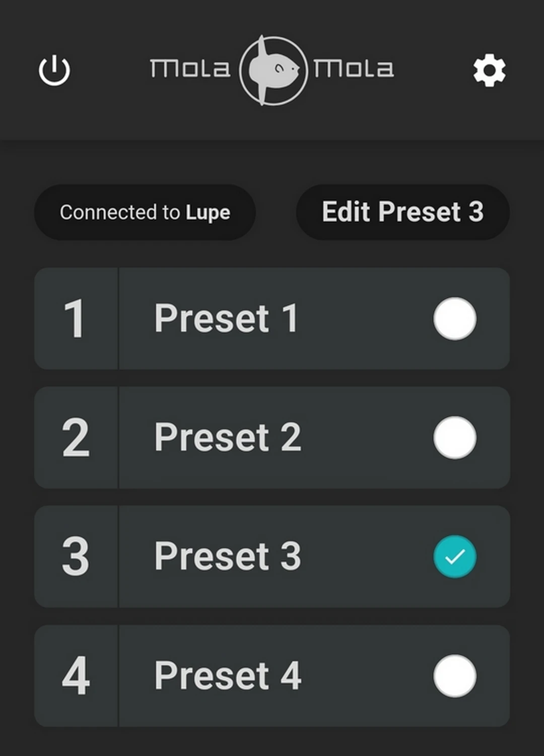Click the right Mola wordmark

click(x=354, y=69)
